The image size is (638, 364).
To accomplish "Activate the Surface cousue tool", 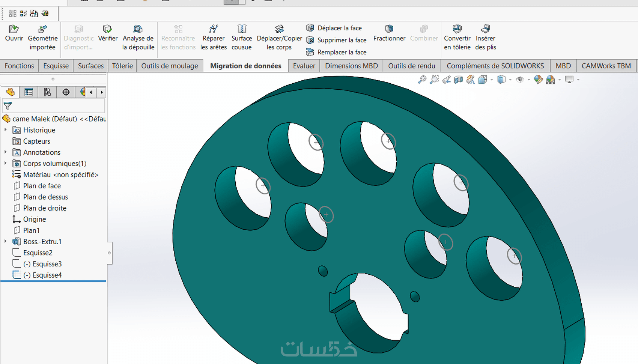I will (x=242, y=38).
